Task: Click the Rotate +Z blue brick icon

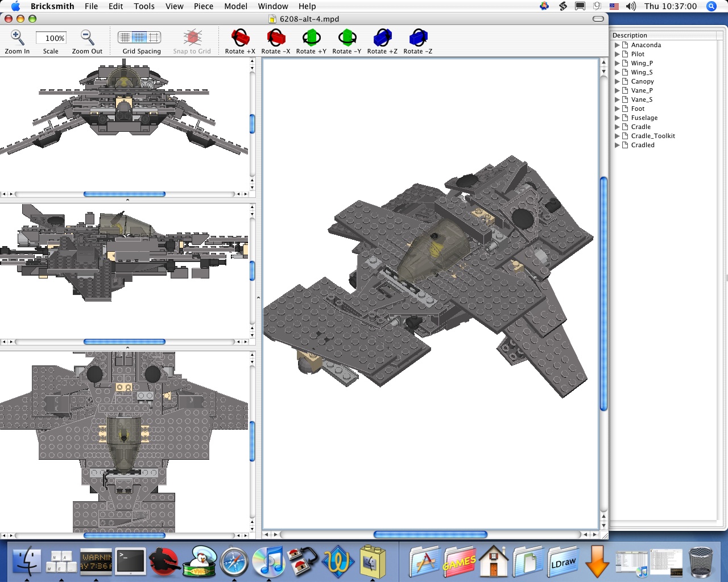Action: click(382, 38)
